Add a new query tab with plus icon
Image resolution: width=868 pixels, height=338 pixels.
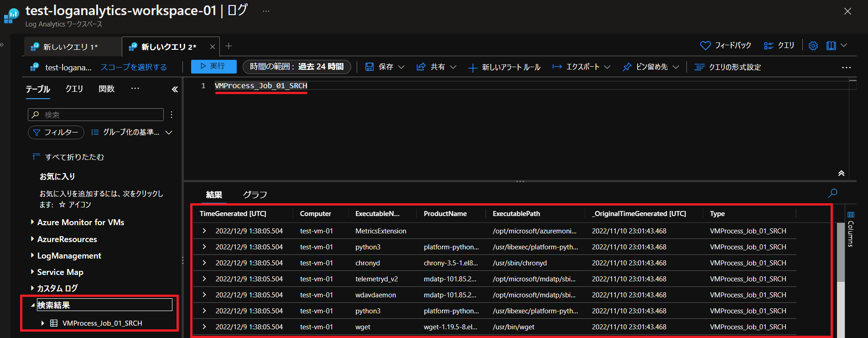(x=229, y=46)
